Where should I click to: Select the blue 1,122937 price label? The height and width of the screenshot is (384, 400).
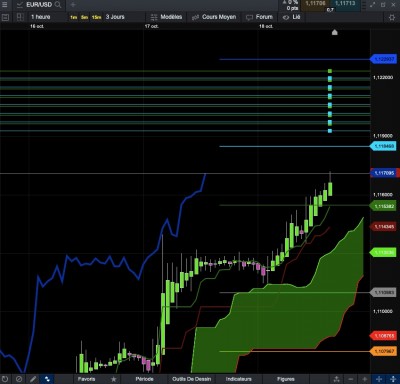384,59
